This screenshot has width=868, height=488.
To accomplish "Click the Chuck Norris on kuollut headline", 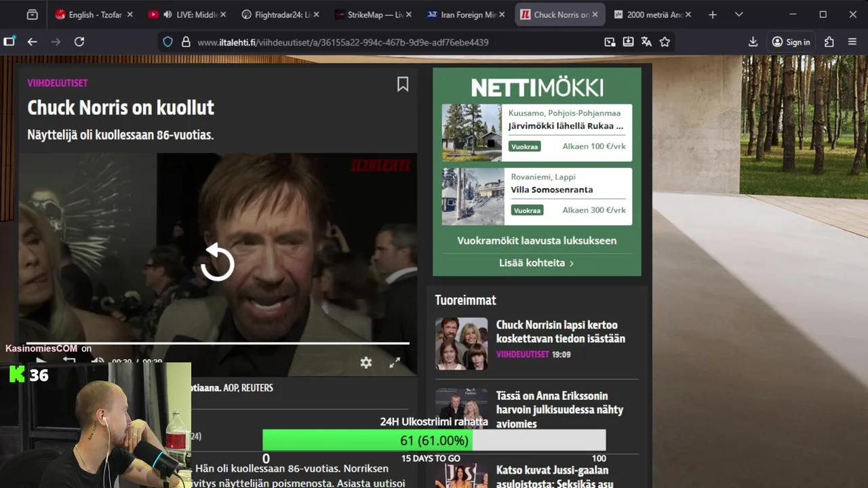I will click(x=121, y=108).
